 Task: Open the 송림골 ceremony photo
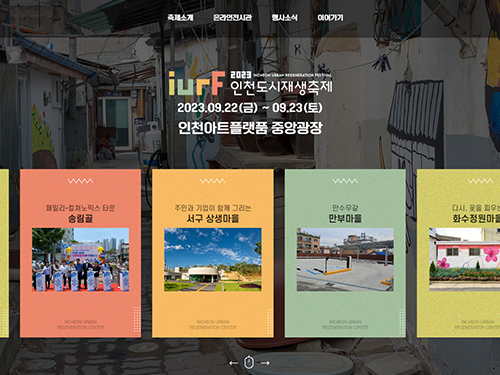(x=80, y=260)
